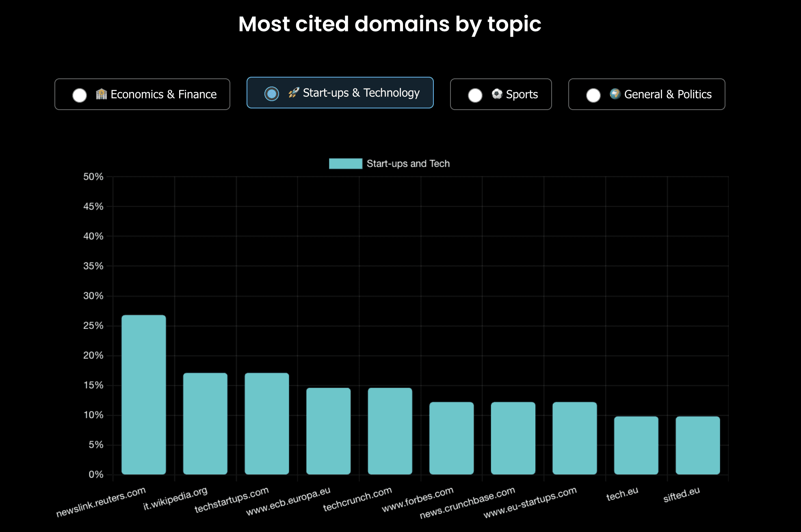The image size is (801, 532).
Task: Open the Sports topic view
Action: (500, 94)
